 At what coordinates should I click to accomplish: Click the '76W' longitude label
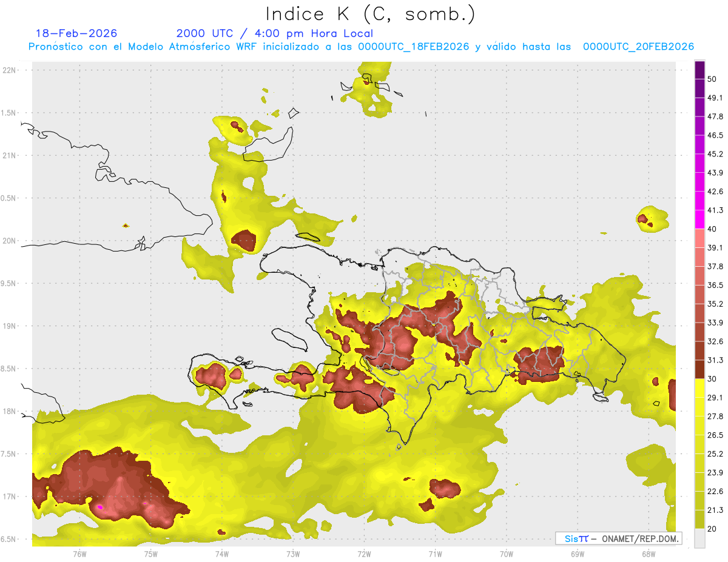click(79, 554)
